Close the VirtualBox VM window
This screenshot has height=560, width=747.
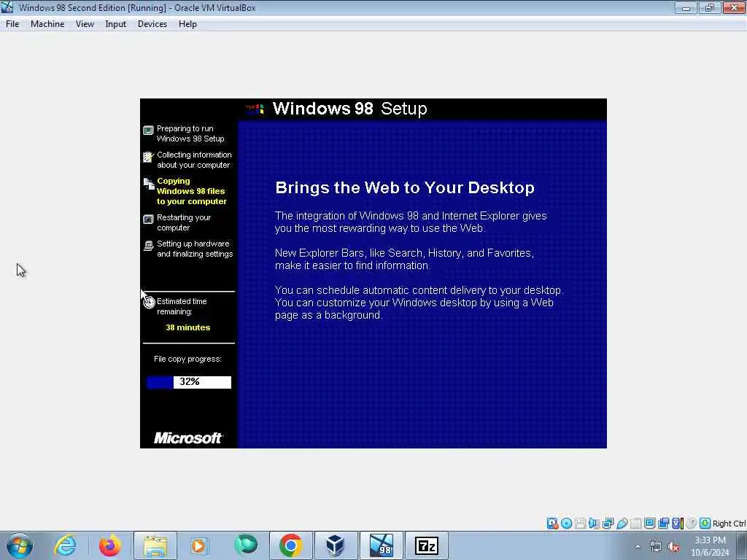734,7
